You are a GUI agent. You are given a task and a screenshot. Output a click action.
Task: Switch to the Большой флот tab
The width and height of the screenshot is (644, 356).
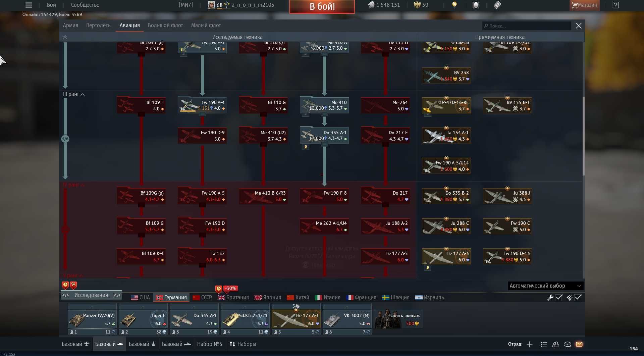point(165,26)
